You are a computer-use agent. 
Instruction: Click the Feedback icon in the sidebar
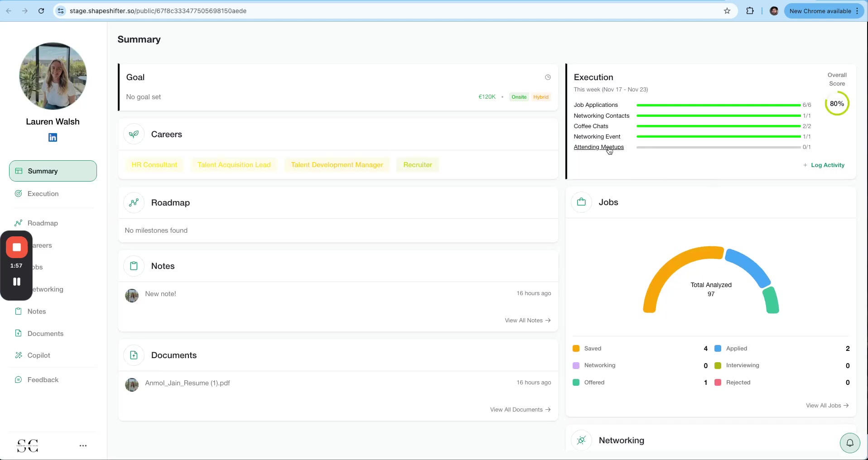pos(18,379)
